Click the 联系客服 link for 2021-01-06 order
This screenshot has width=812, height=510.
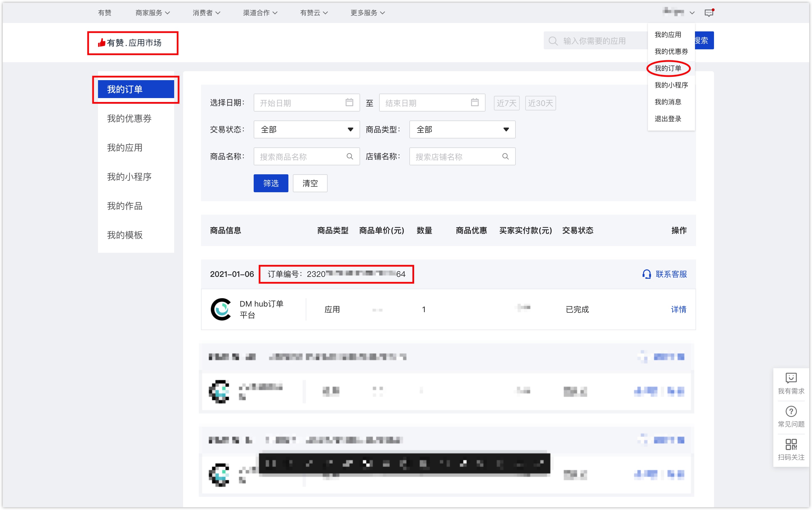click(x=671, y=274)
